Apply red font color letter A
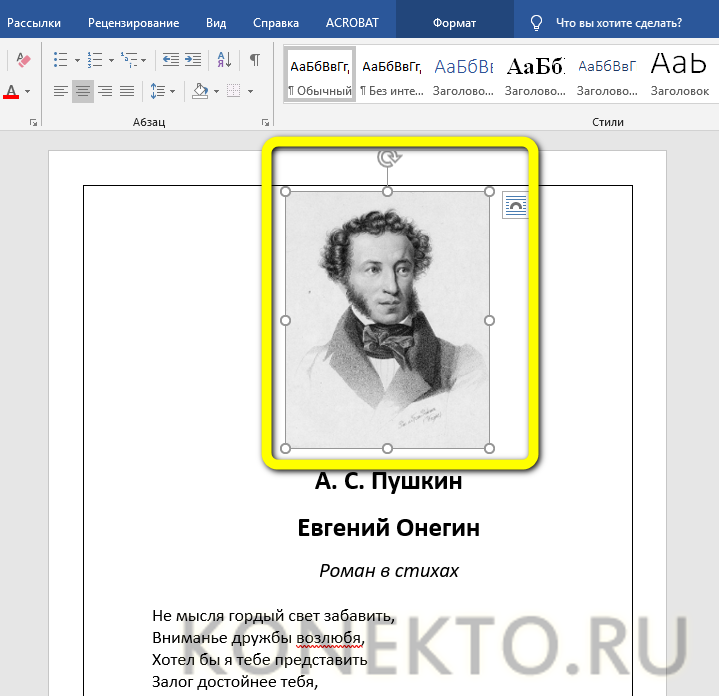The width and height of the screenshot is (719, 696). coord(11,91)
